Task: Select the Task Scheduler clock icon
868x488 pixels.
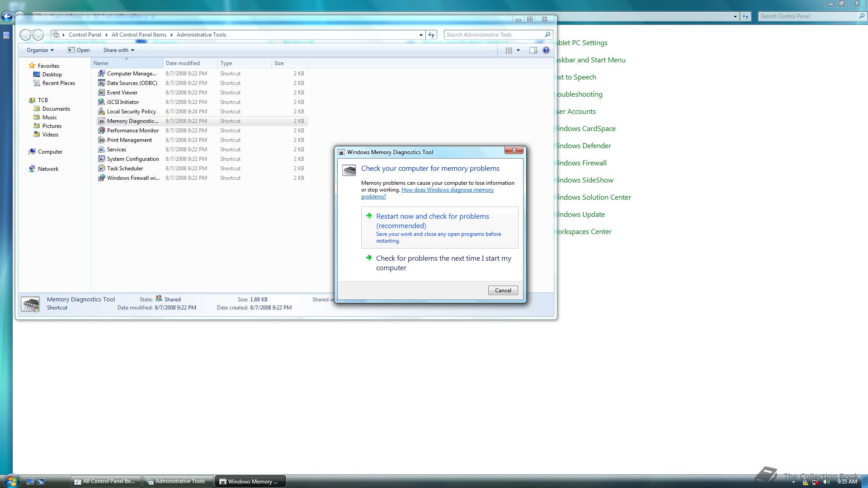Action: pyautogui.click(x=102, y=168)
